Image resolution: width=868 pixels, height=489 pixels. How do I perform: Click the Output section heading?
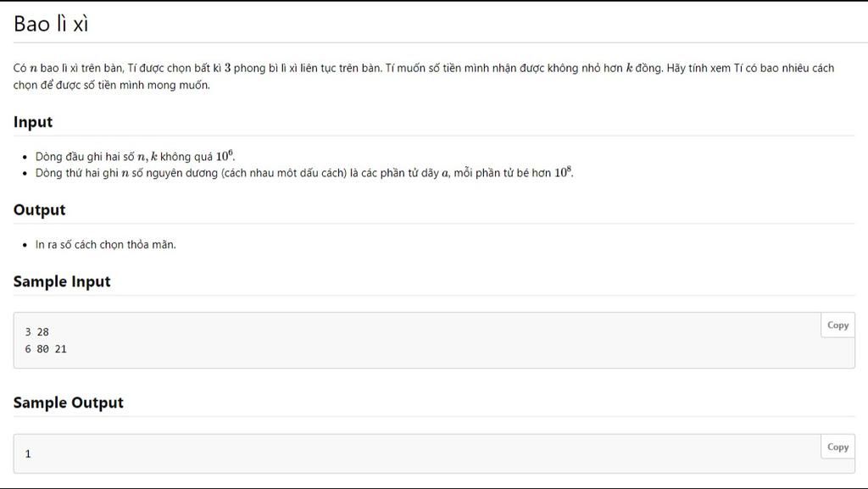coord(39,210)
